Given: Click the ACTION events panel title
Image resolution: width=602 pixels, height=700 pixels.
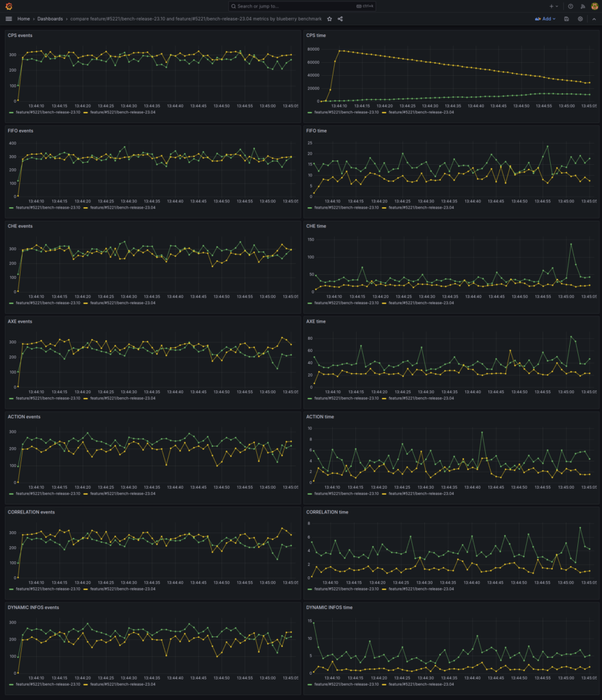Looking at the screenshot, I should pos(24,417).
